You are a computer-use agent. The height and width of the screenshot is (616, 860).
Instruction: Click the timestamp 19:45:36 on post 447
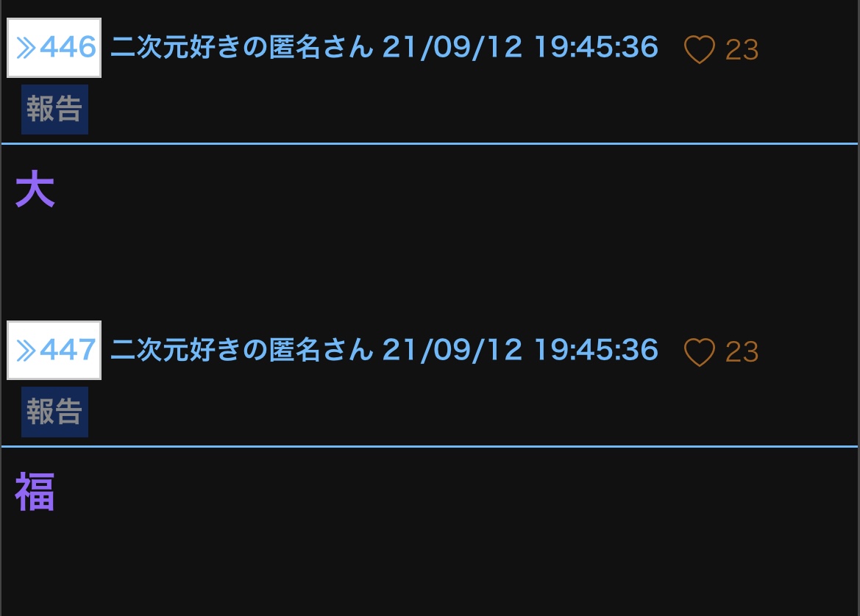pyautogui.click(x=596, y=350)
